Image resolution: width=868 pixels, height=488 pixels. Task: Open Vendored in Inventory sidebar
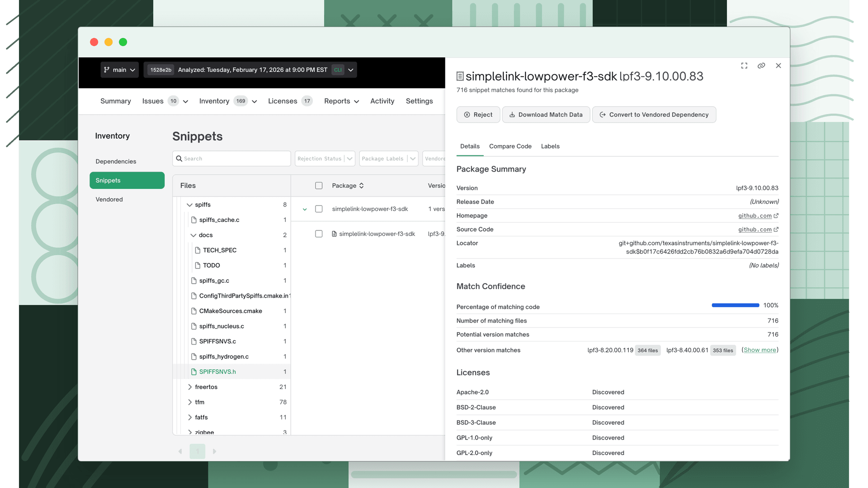tap(109, 200)
